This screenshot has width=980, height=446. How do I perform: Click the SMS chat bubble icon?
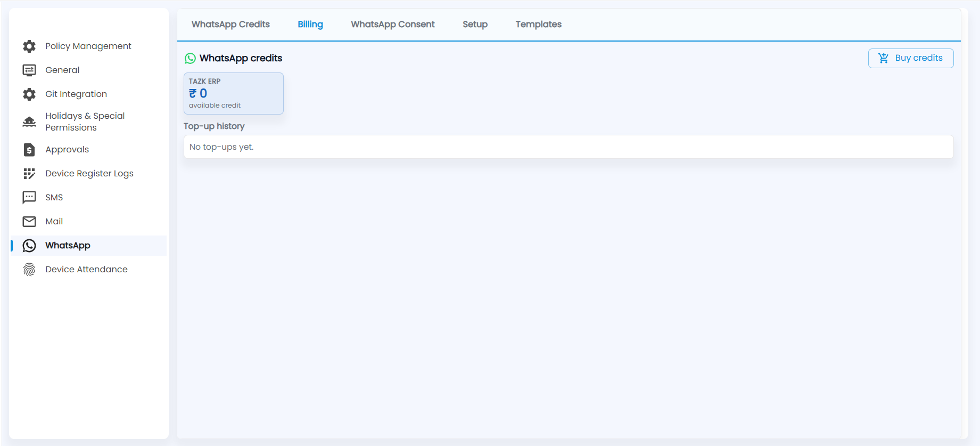29,198
